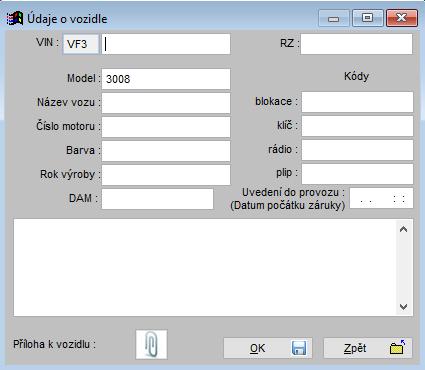This screenshot has width=425, height=370.
Task: Close the Údaje o vozidle window
Action: point(402,18)
